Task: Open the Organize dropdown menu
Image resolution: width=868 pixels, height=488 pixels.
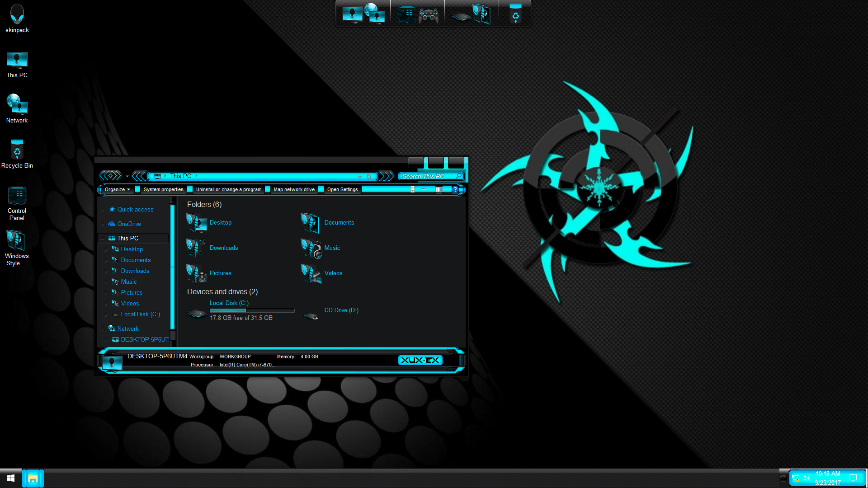Action: coord(117,190)
